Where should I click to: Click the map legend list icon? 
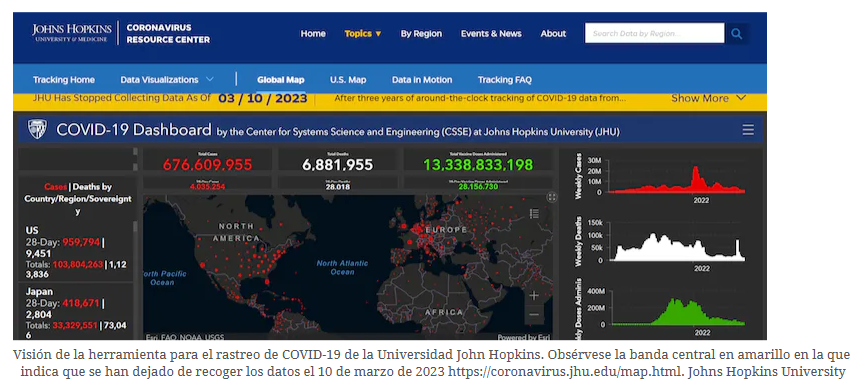tap(534, 214)
